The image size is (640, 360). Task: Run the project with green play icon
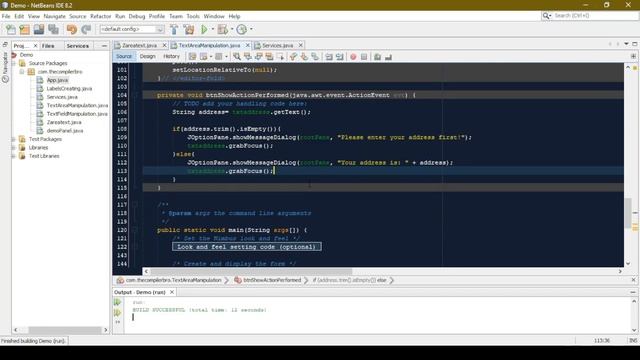[204, 29]
